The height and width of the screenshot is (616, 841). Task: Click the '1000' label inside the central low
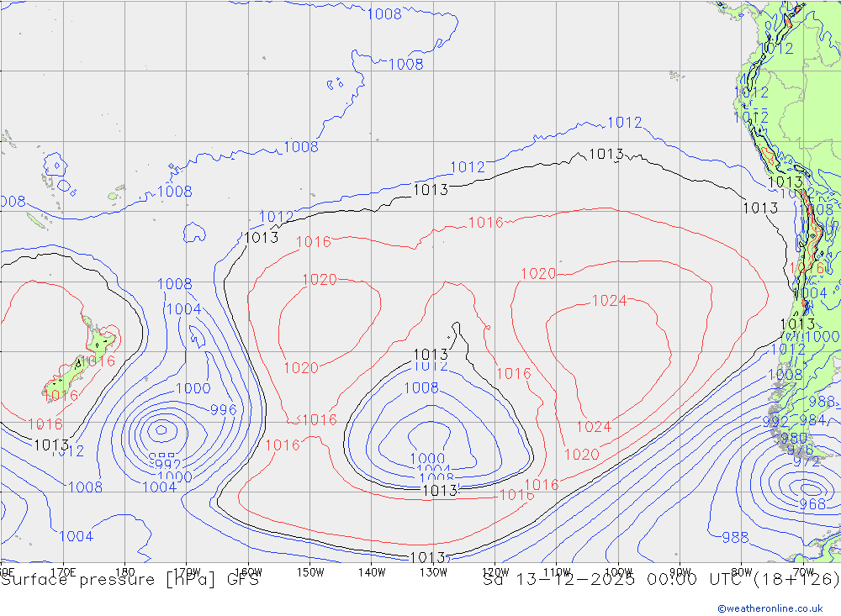[x=427, y=458]
